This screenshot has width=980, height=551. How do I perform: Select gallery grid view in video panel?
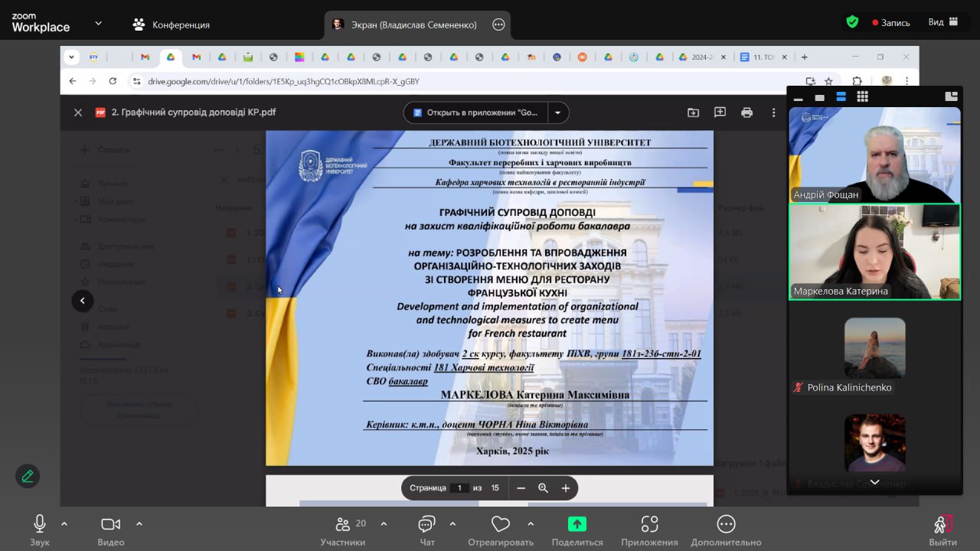point(862,96)
